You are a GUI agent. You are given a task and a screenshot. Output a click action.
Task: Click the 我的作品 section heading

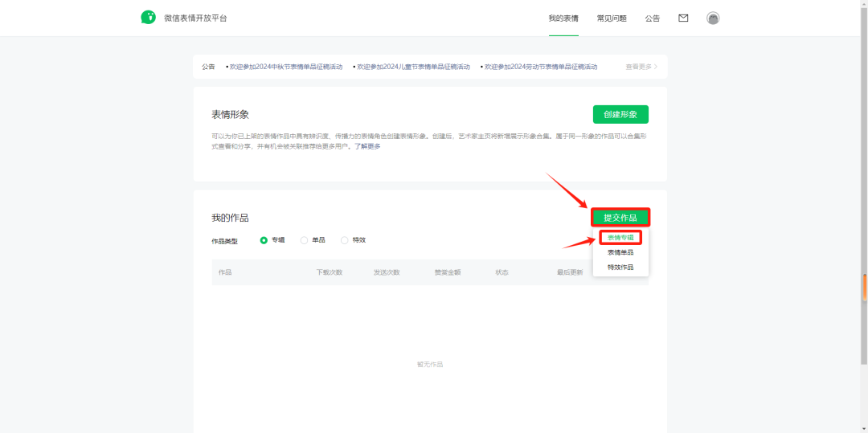231,218
